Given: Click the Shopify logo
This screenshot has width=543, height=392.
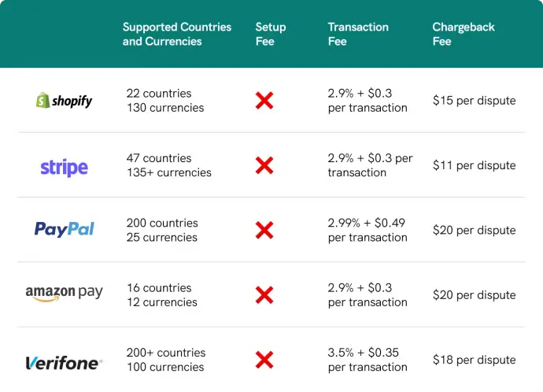Looking at the screenshot, I should 64,101.
